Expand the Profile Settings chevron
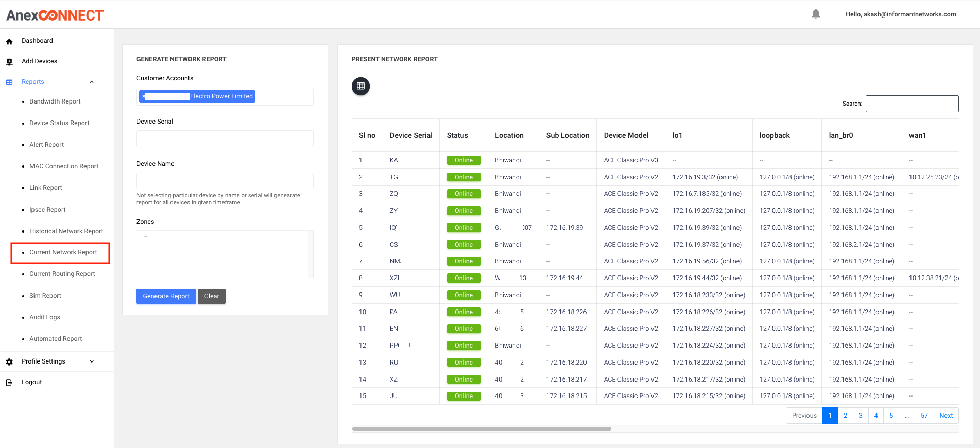 pos(92,361)
